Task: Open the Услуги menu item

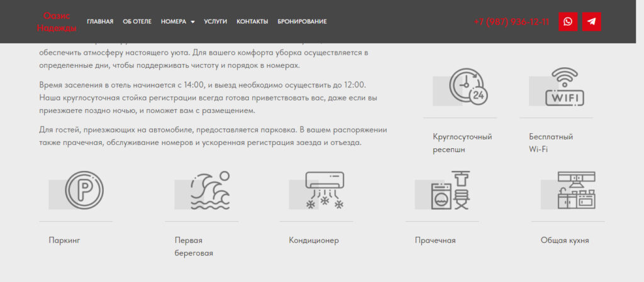Action: [x=215, y=21]
